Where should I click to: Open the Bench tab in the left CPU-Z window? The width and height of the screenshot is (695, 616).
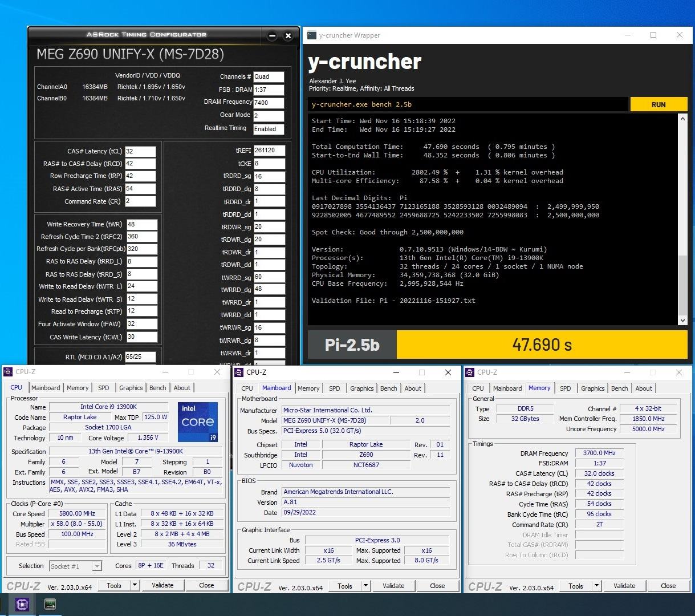click(x=158, y=388)
